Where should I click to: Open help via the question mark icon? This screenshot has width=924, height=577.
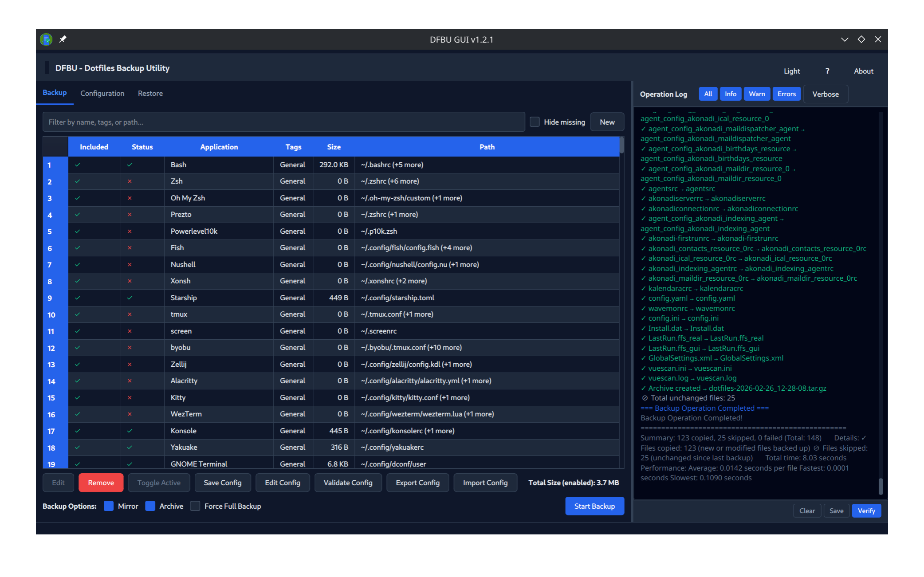[827, 71]
